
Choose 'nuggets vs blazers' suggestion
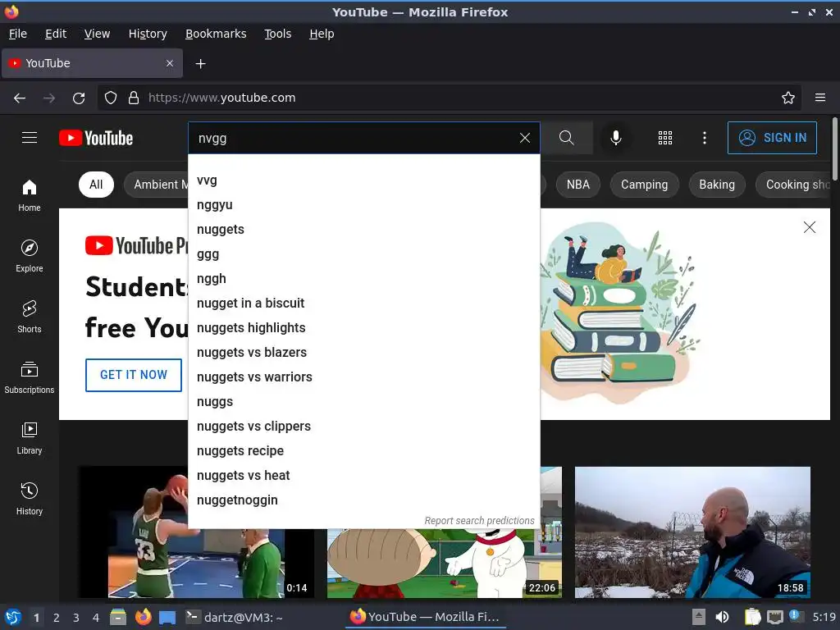(x=363, y=353)
